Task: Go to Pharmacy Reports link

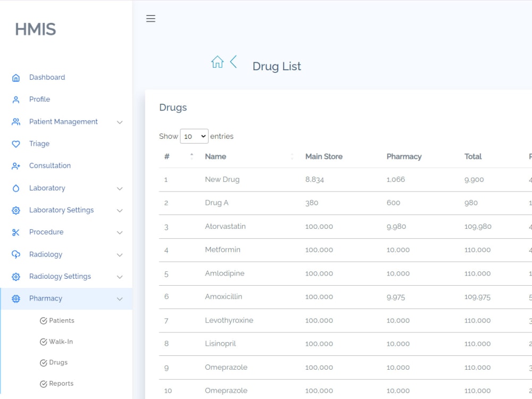Action: click(61, 384)
